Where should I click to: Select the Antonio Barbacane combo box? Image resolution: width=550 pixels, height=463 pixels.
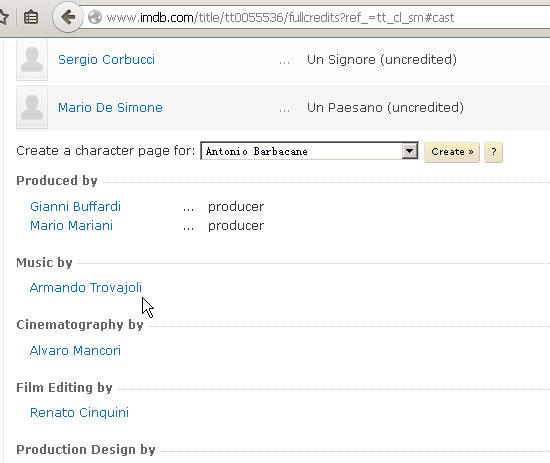pos(309,151)
